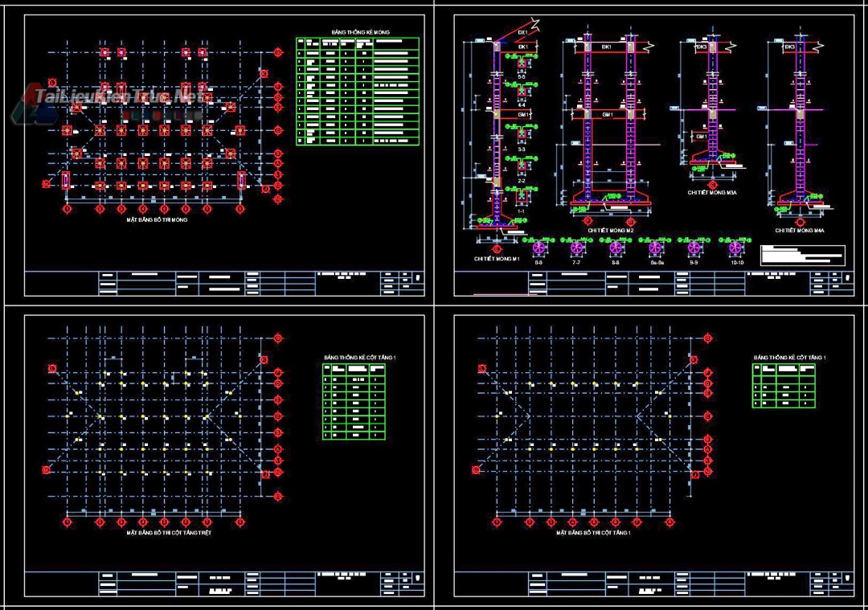Click the column cross-section symbol labeled 3-3
This screenshot has height=610, width=868.
(x=522, y=133)
